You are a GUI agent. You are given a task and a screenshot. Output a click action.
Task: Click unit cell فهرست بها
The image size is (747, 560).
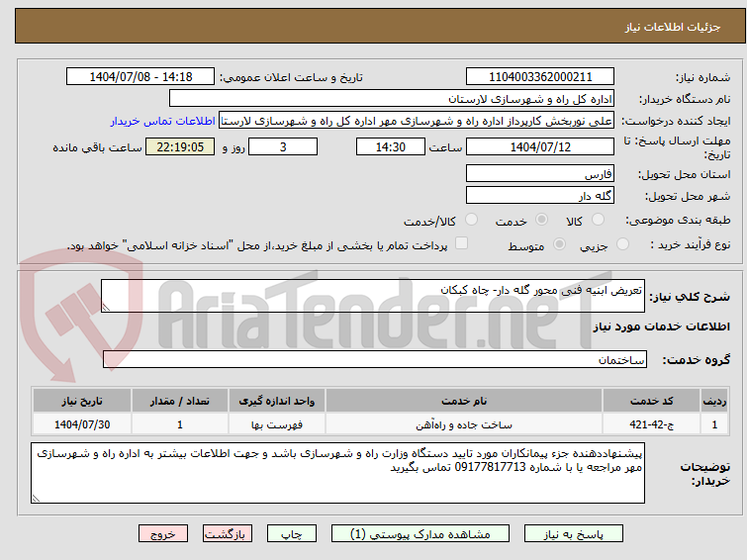pyautogui.click(x=277, y=424)
